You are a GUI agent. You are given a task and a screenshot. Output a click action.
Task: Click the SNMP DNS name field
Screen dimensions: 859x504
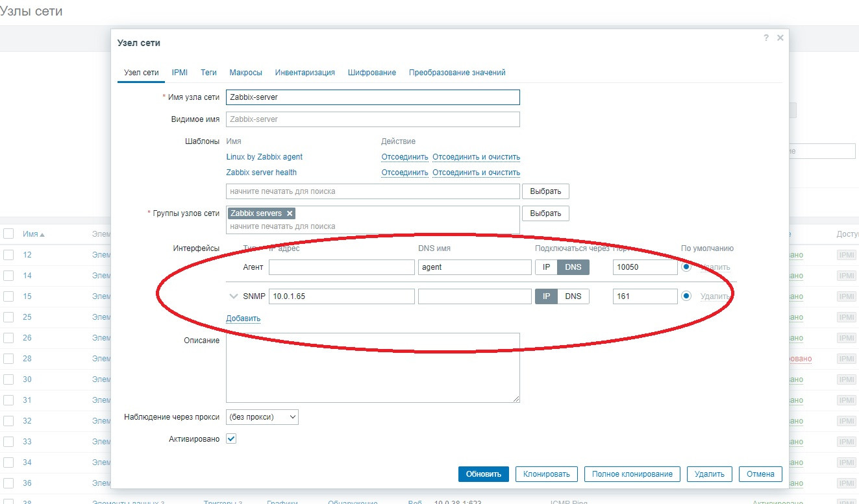click(475, 296)
